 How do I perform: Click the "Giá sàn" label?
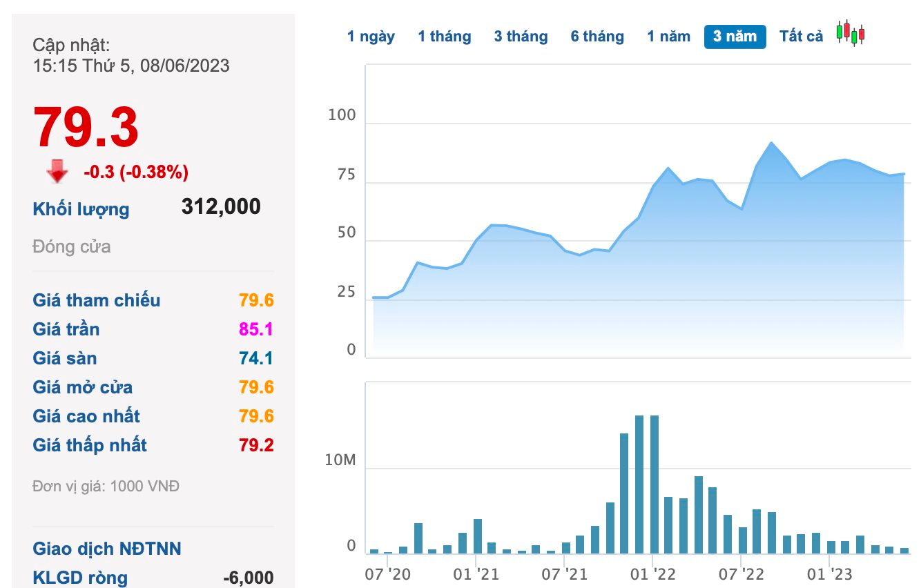click(x=65, y=358)
